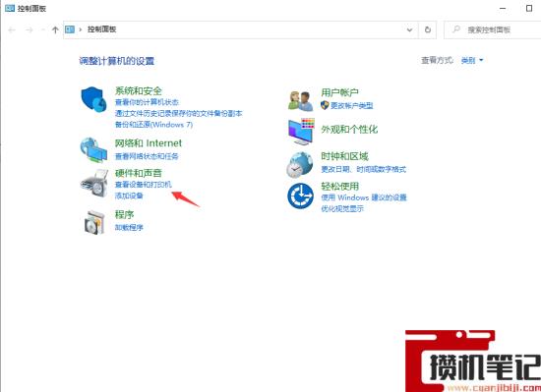The height and width of the screenshot is (392, 541).
Task: Click the Control Panel icon in the address bar
Action: (x=70, y=29)
